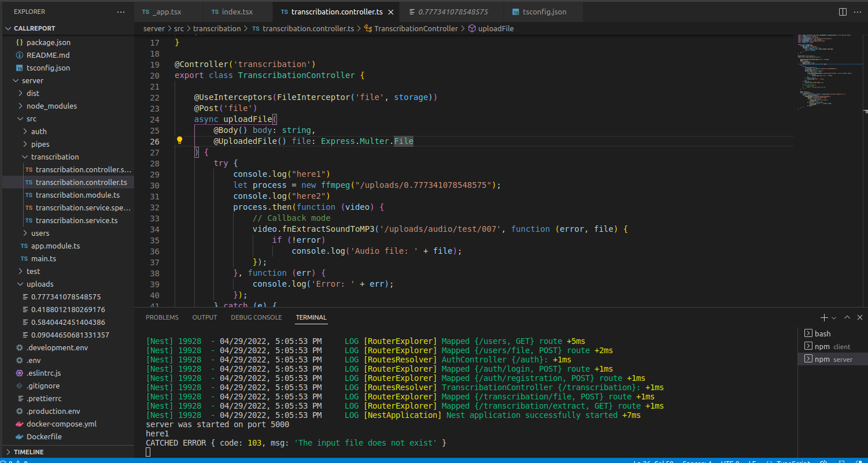Screen dimensions: 868x463
Task: Collapse the CALLREPORT root folder
Action: pos(68,28)
